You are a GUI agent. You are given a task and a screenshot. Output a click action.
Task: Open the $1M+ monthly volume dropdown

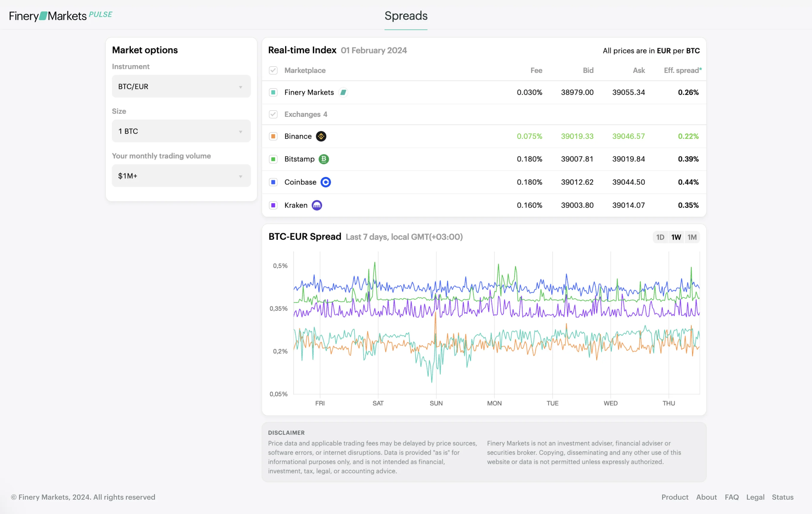(181, 176)
